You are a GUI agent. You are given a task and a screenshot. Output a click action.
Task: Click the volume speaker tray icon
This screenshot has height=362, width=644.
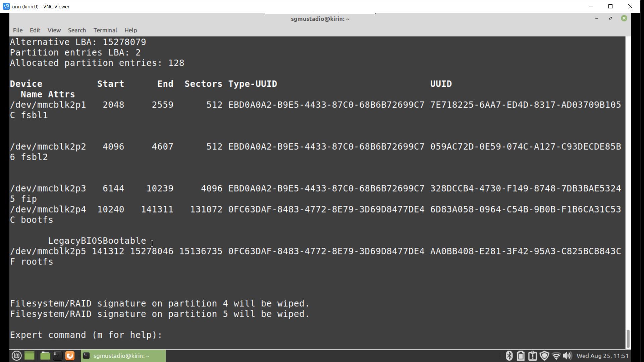click(567, 356)
